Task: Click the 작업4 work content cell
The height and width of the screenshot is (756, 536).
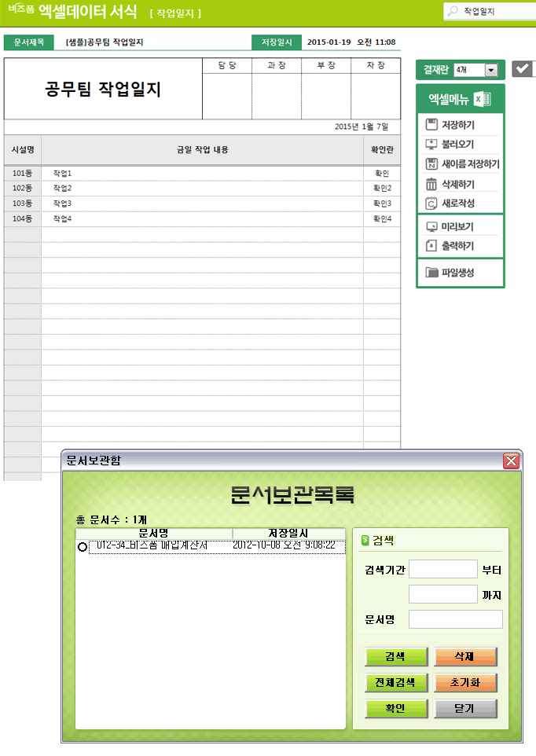Action: [202, 219]
